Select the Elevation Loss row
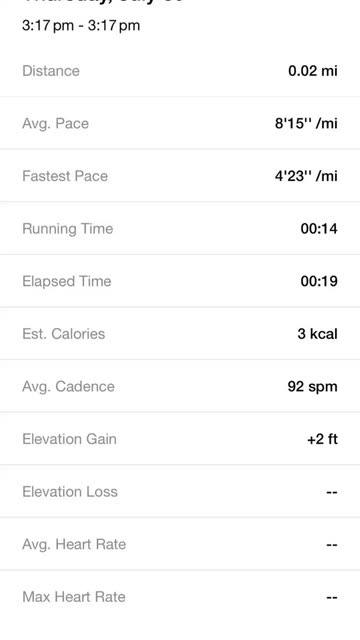 180,492
